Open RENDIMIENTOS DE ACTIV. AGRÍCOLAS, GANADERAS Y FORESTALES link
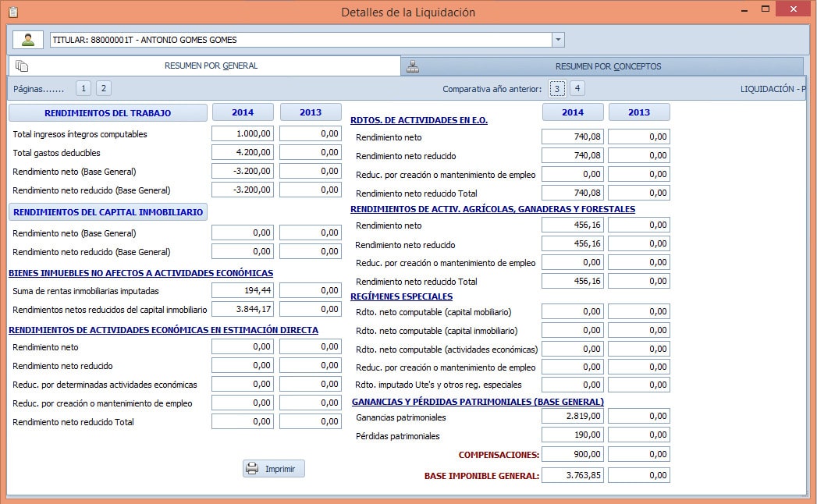The width and height of the screenshot is (817, 504). [x=493, y=209]
